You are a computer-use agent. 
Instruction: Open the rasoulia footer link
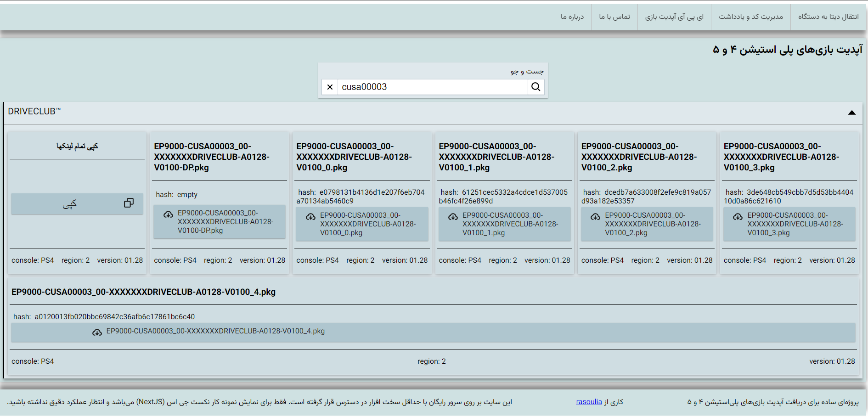589,402
